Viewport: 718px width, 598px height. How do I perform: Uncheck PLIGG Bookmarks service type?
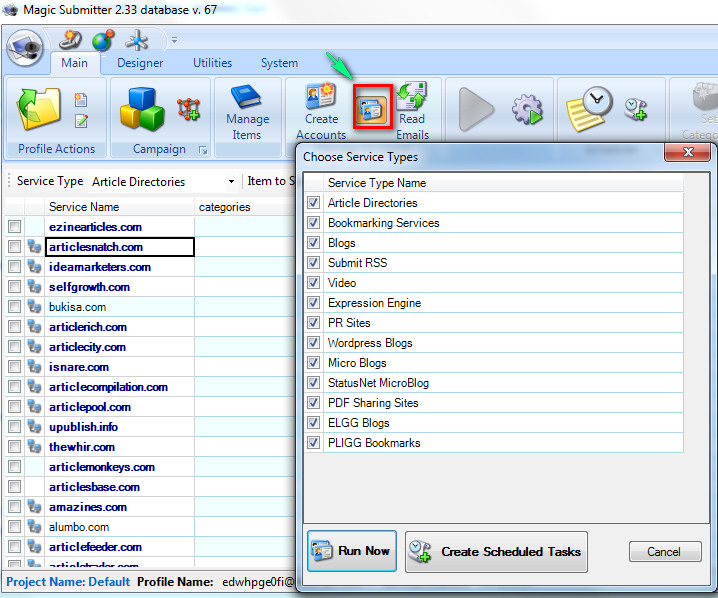(314, 443)
